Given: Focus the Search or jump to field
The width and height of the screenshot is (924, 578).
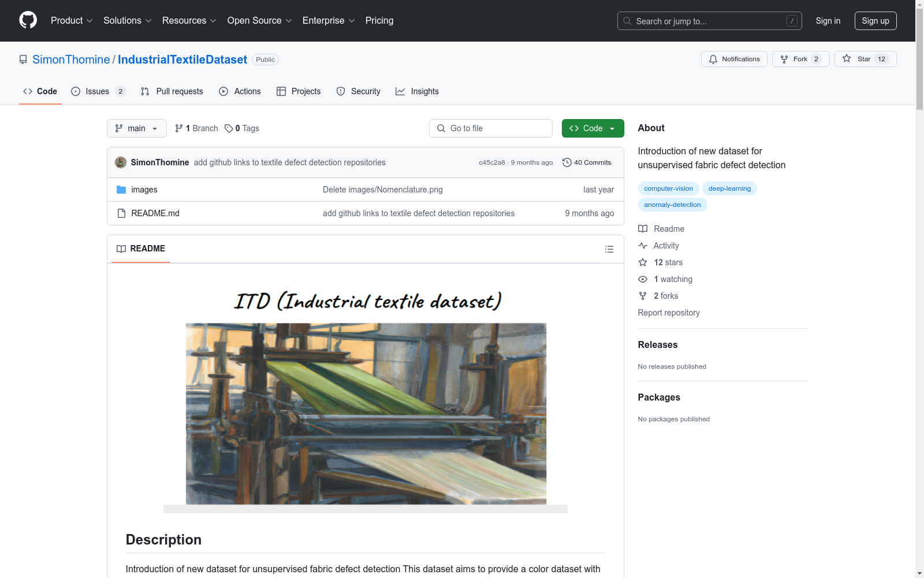Looking at the screenshot, I should pyautogui.click(x=710, y=21).
